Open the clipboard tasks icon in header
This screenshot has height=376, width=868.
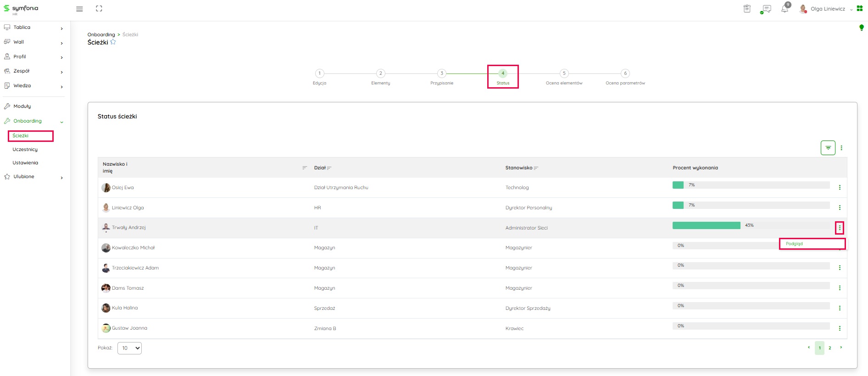pos(747,9)
